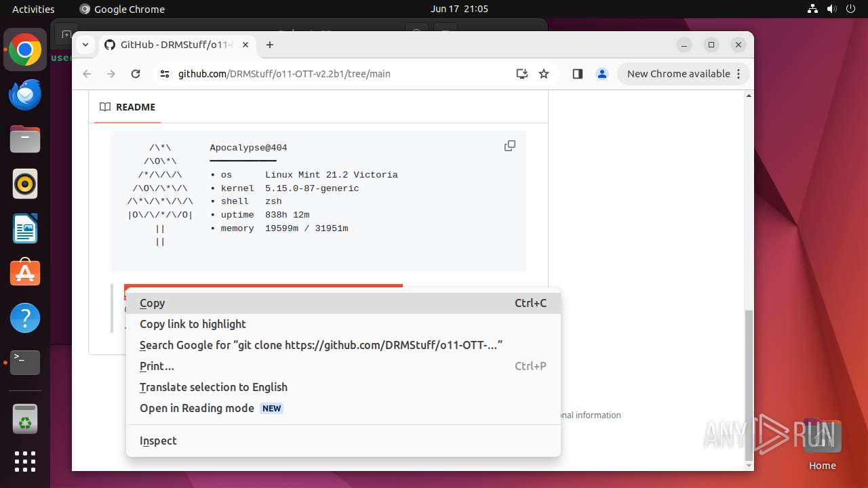
Task: View site information icon in address bar
Action: pyautogui.click(x=165, y=74)
